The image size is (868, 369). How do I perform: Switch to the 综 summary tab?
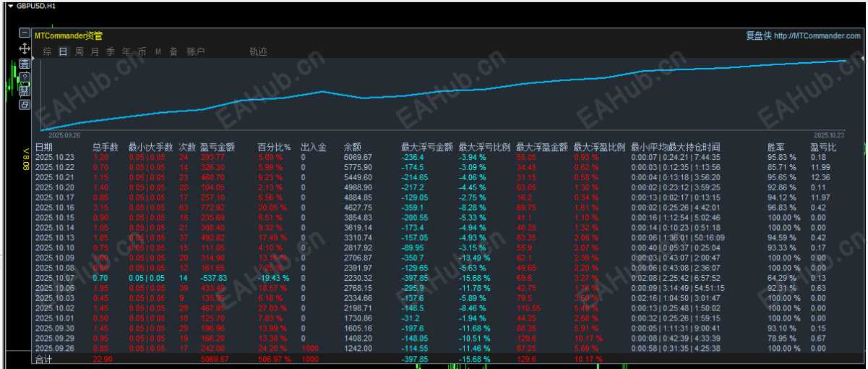tap(47, 51)
